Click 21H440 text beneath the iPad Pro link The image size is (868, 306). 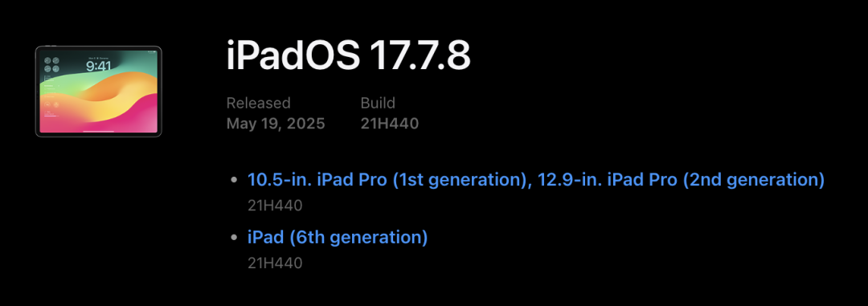275,206
